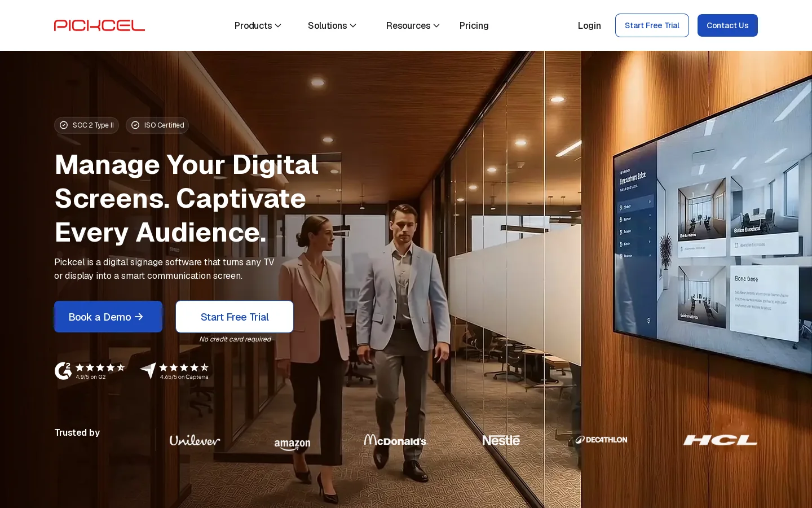
Task: Click the Nestle logo
Action: [501, 440]
